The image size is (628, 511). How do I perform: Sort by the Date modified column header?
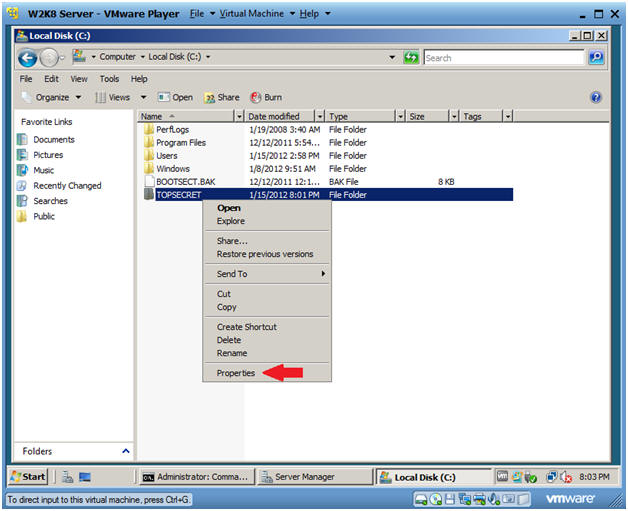click(x=280, y=117)
